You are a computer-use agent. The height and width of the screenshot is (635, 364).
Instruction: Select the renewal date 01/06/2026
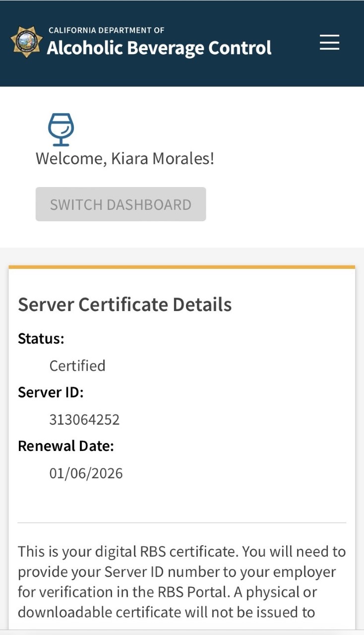86,473
